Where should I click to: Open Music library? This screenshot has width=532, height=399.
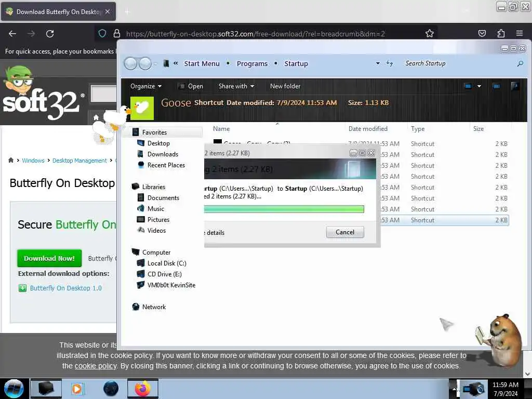point(155,208)
